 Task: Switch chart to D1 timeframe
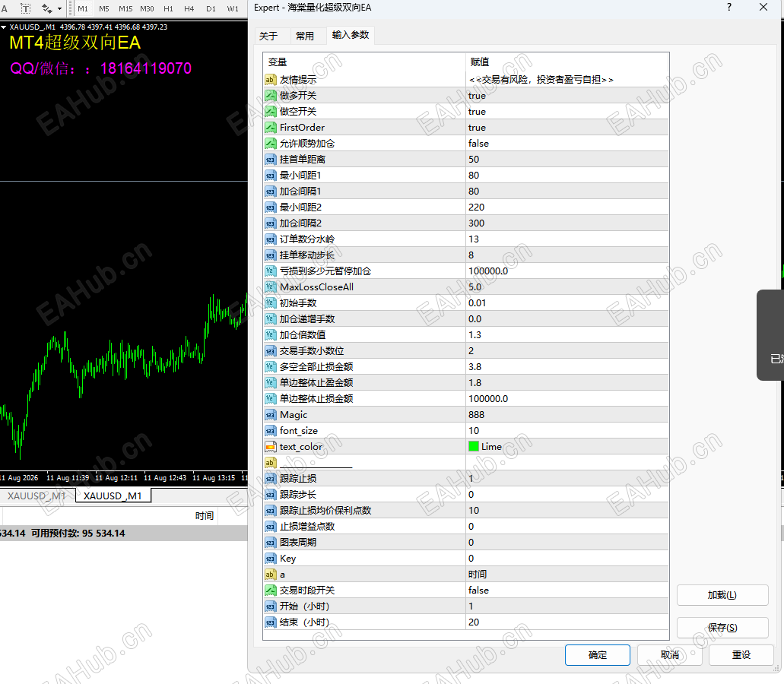[211, 8]
